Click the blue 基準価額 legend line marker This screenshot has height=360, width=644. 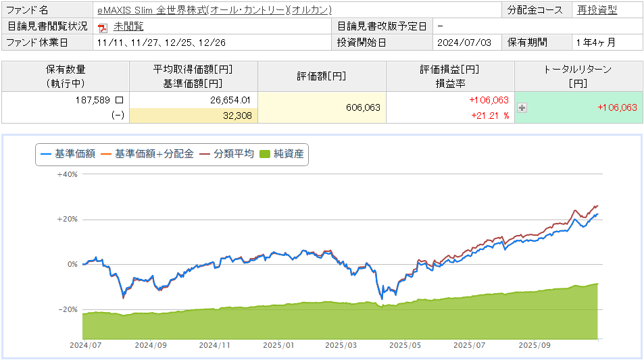46,154
